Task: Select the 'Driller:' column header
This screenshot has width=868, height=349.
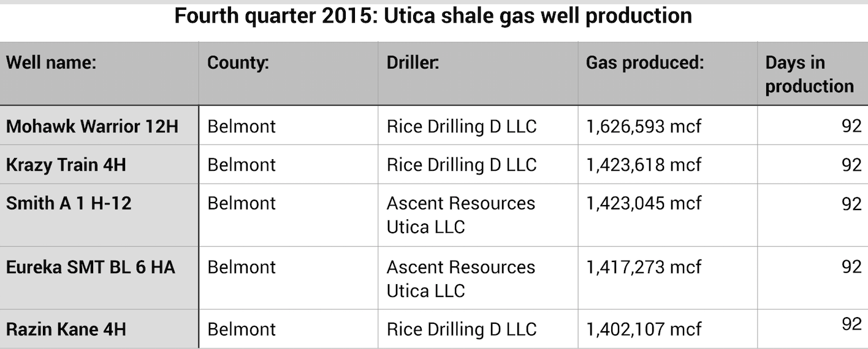Action: point(413,62)
